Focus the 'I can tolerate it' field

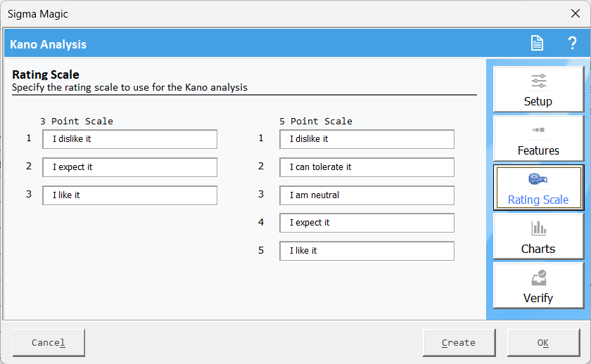tap(366, 167)
